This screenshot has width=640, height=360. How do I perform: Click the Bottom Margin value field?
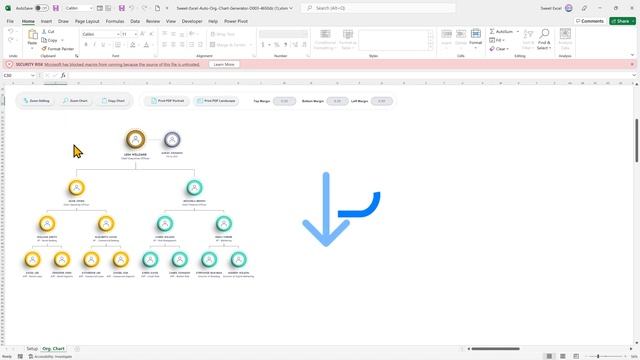tap(337, 101)
